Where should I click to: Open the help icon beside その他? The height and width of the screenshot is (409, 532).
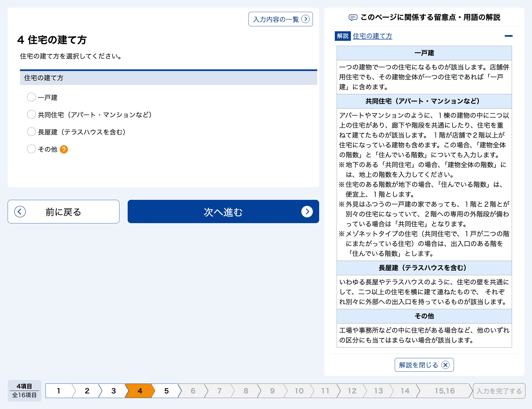click(x=64, y=149)
